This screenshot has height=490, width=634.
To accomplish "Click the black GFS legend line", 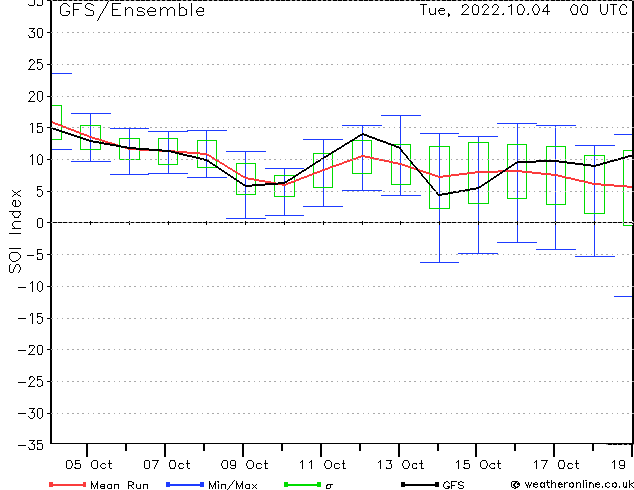I will click(x=420, y=484).
